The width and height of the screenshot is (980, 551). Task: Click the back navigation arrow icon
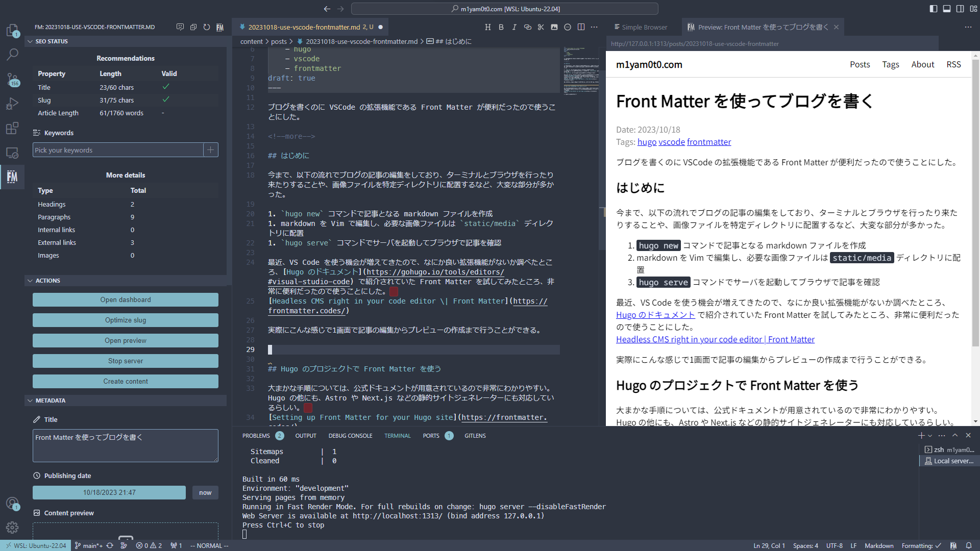(327, 9)
